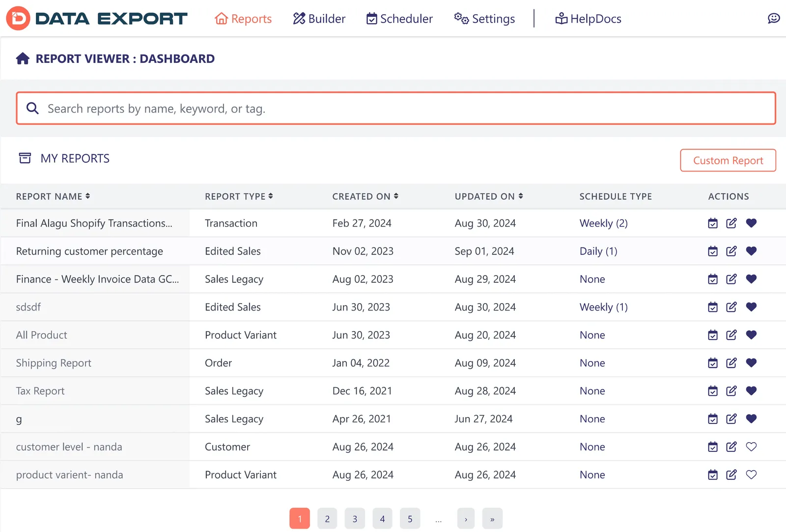
Task: Open schedule icon for Tax Report
Action: [713, 392]
